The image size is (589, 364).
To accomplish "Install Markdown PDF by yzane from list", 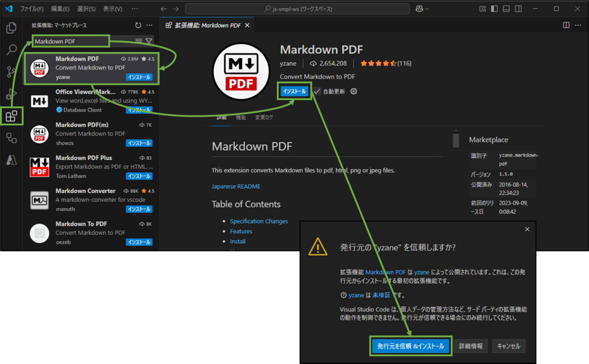I will tap(139, 77).
